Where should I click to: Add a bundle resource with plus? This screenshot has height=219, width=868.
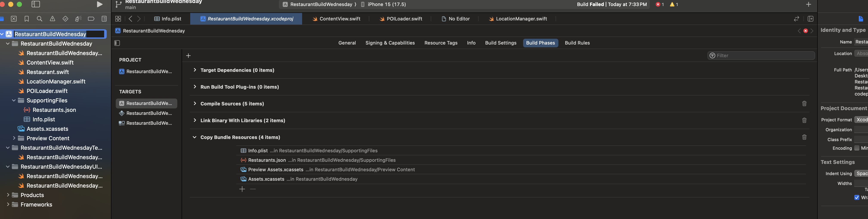[242, 189]
